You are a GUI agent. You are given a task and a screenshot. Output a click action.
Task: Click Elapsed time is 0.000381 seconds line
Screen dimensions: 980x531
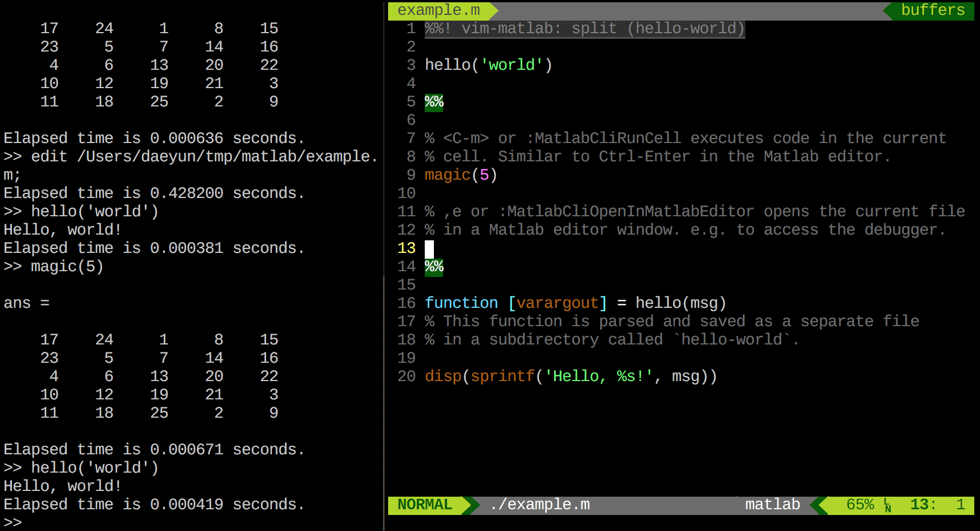click(x=155, y=248)
